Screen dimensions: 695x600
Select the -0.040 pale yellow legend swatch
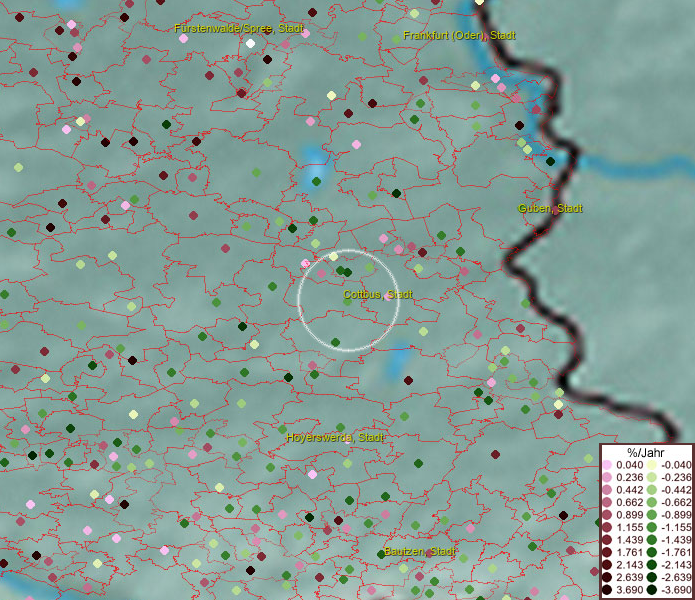651,465
